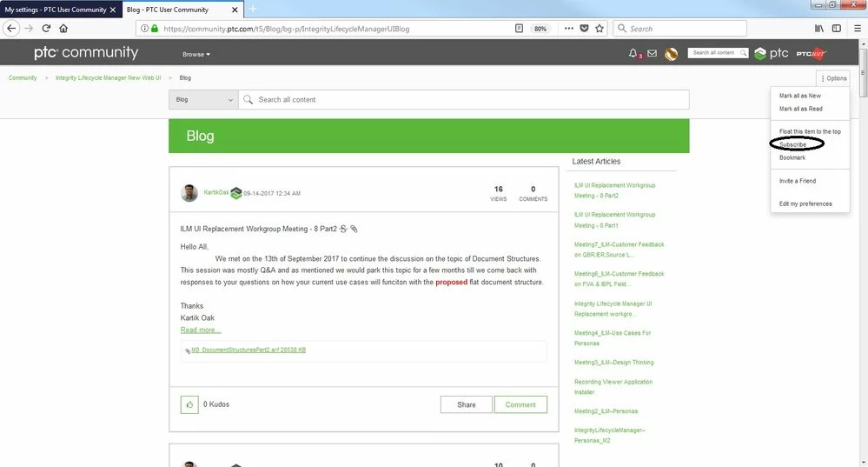
Task: Click the ptc community logo
Action: [86, 53]
